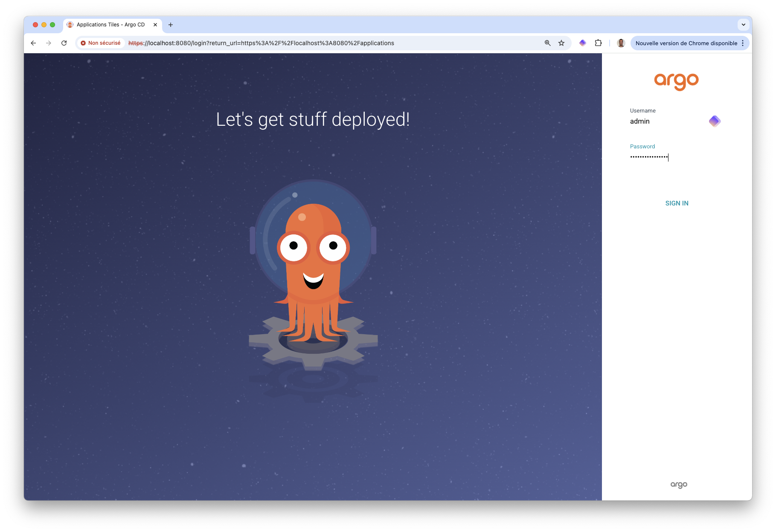776x532 pixels.
Task: Click the 'Nouvelle version de Chrome disponible' button
Action: (x=686, y=43)
